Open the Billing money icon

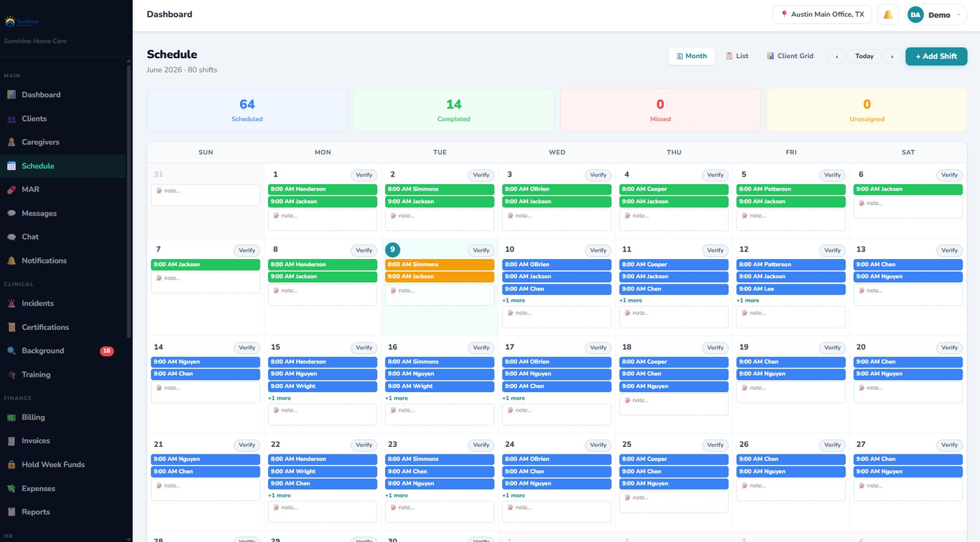[x=11, y=417]
